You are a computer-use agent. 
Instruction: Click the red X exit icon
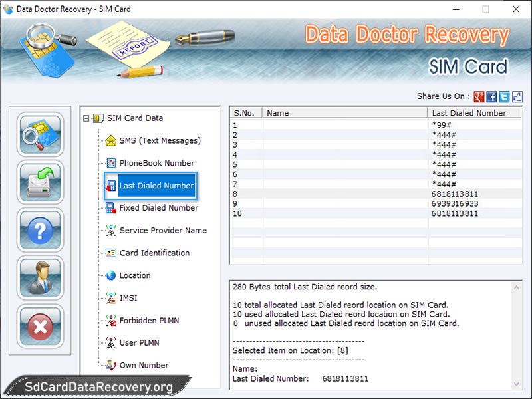click(40, 326)
